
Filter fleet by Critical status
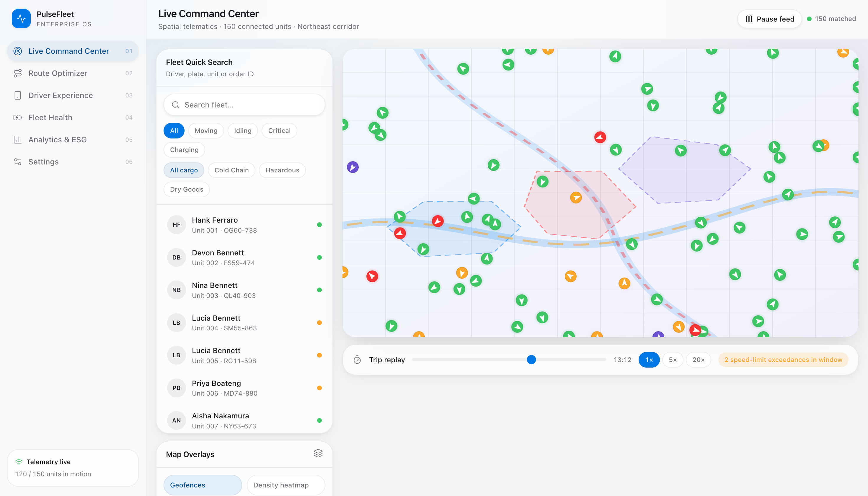[x=279, y=131]
